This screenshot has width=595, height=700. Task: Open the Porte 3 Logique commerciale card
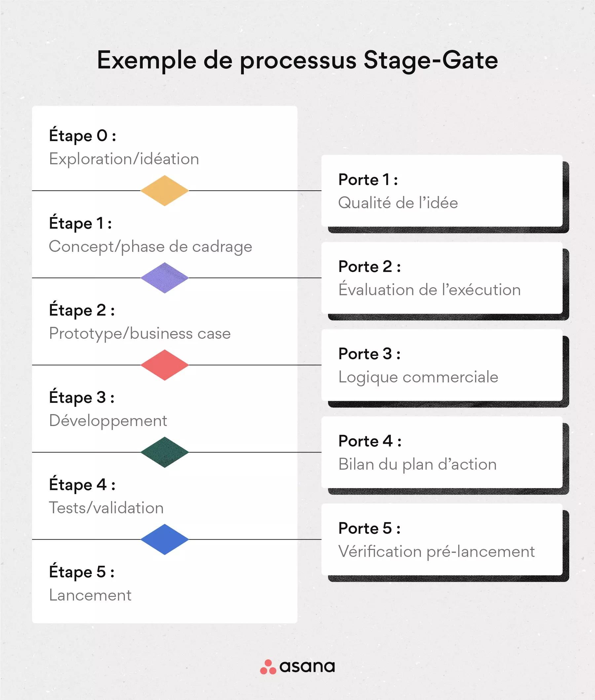click(x=441, y=365)
